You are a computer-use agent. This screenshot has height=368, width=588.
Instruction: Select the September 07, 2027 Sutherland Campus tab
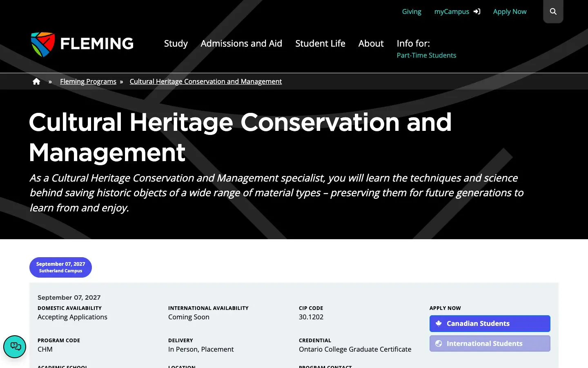(x=60, y=267)
